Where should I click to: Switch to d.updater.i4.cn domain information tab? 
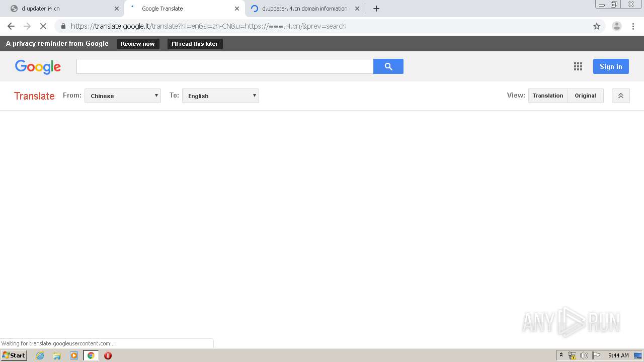point(304,9)
